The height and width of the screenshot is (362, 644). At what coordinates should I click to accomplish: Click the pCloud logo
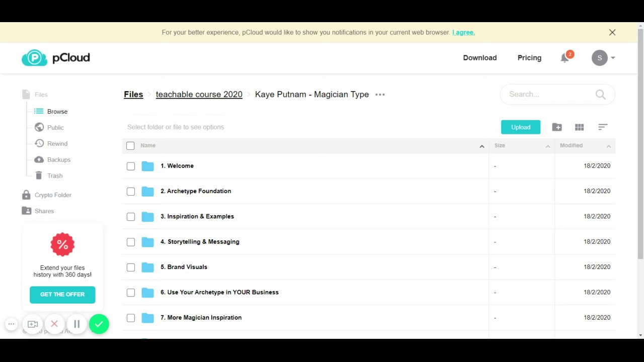coord(56,58)
